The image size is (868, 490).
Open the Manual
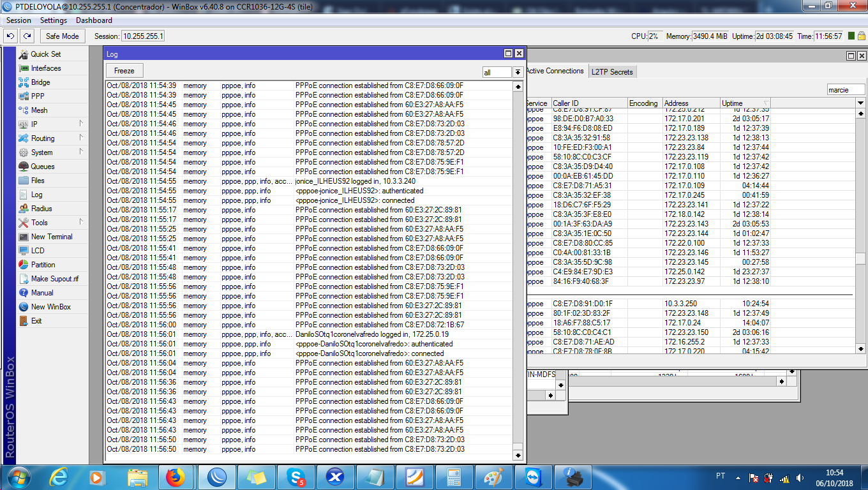(42, 293)
